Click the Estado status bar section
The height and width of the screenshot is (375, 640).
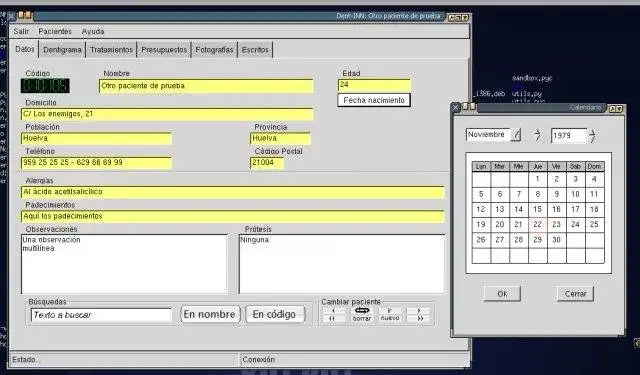click(124, 360)
